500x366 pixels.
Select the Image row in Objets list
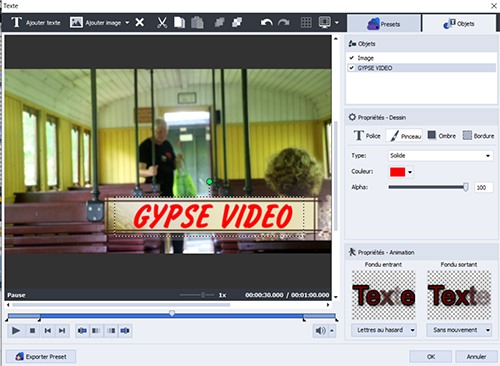421,58
